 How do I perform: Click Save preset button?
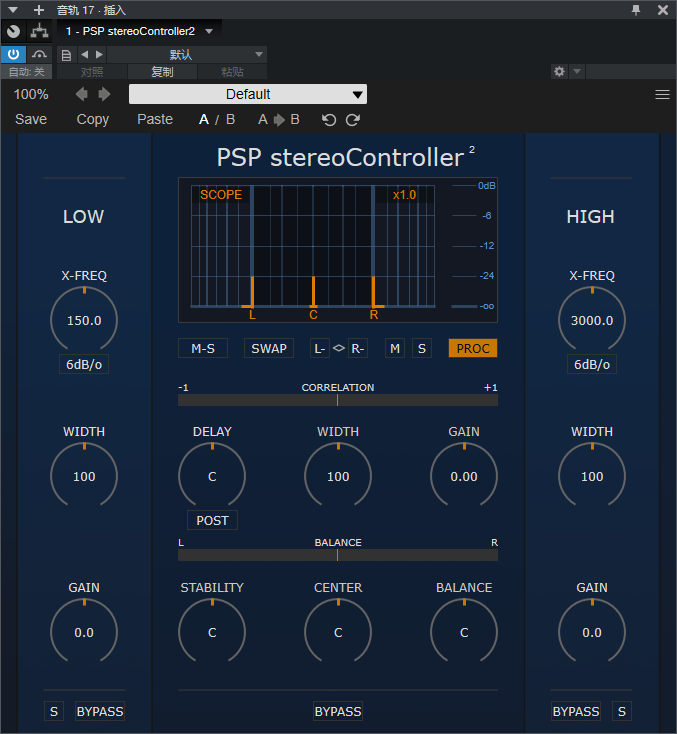point(31,119)
